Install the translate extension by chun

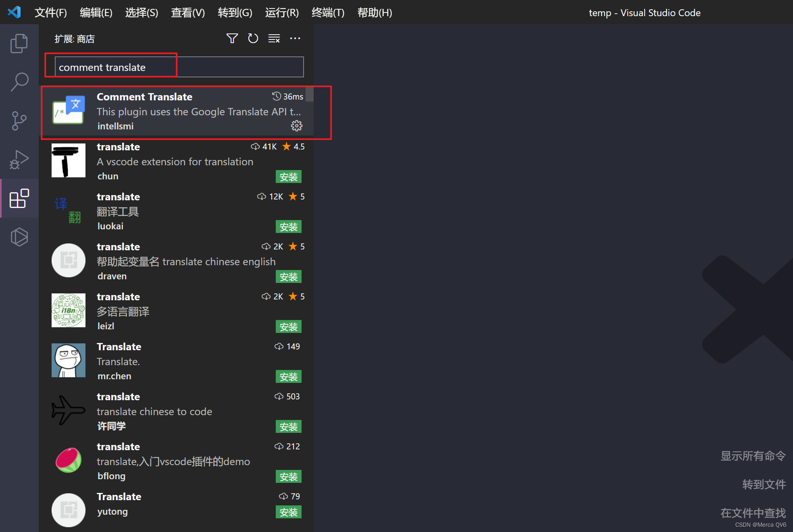click(288, 177)
